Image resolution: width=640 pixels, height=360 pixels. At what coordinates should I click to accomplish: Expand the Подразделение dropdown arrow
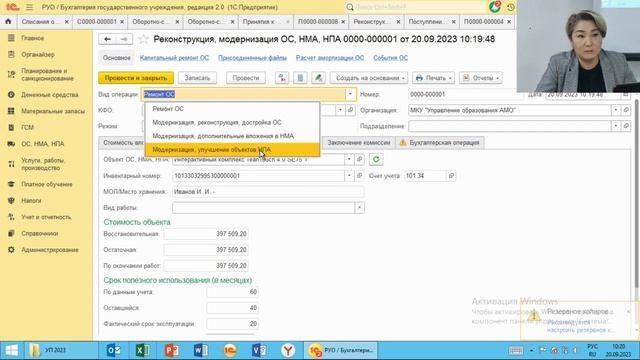(x=616, y=126)
